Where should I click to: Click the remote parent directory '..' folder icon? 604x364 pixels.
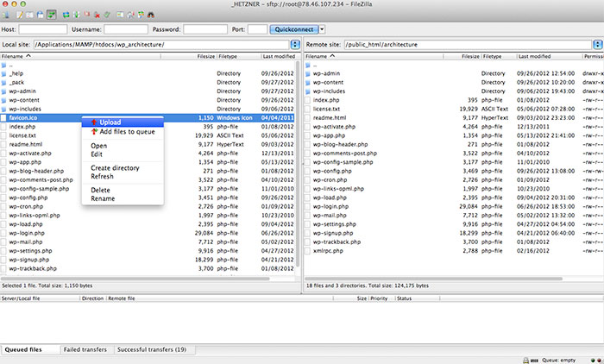pos(308,65)
